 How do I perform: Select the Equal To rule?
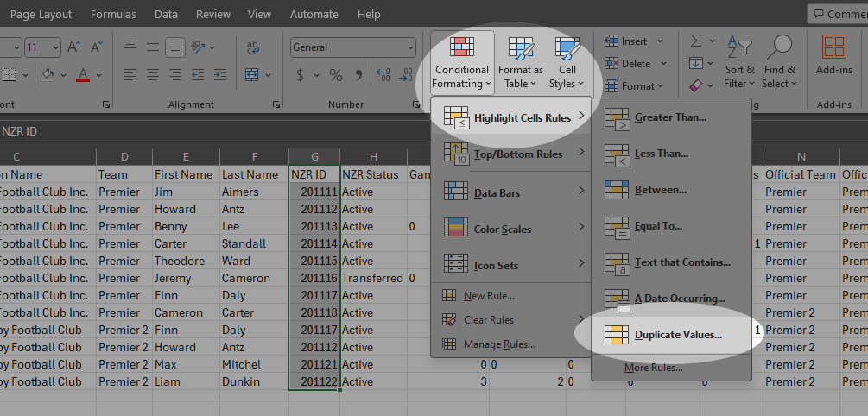coord(671,226)
